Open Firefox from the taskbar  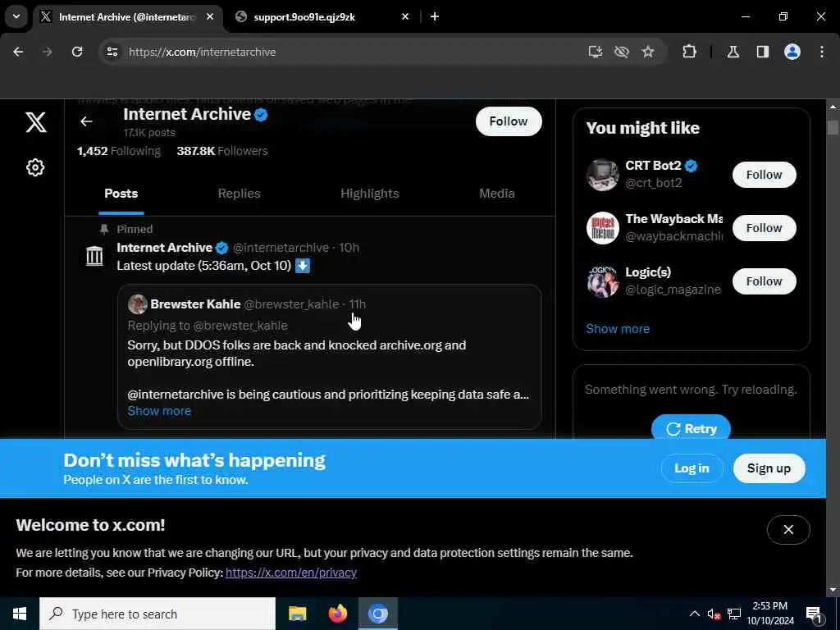[337, 614]
